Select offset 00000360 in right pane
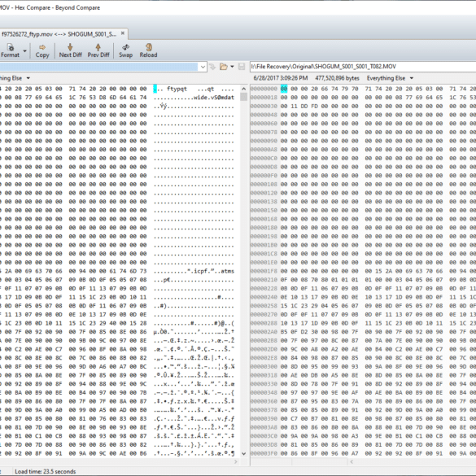 [264, 401]
